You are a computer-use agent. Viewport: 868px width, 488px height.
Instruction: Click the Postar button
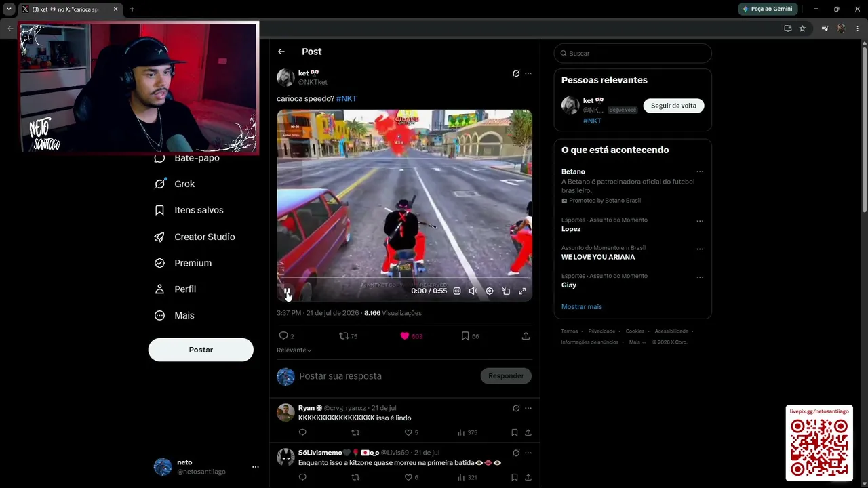pos(201,350)
